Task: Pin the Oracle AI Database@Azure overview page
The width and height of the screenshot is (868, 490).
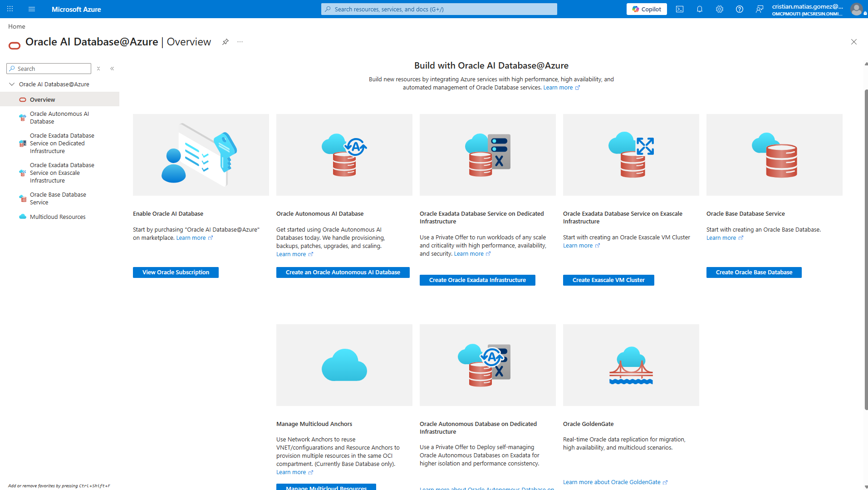Action: [226, 42]
